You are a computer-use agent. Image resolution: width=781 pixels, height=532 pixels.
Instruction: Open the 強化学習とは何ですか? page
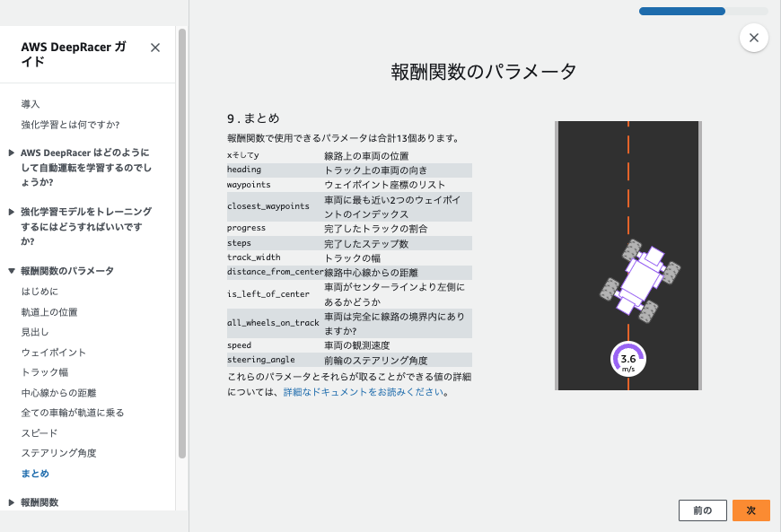tap(69, 126)
